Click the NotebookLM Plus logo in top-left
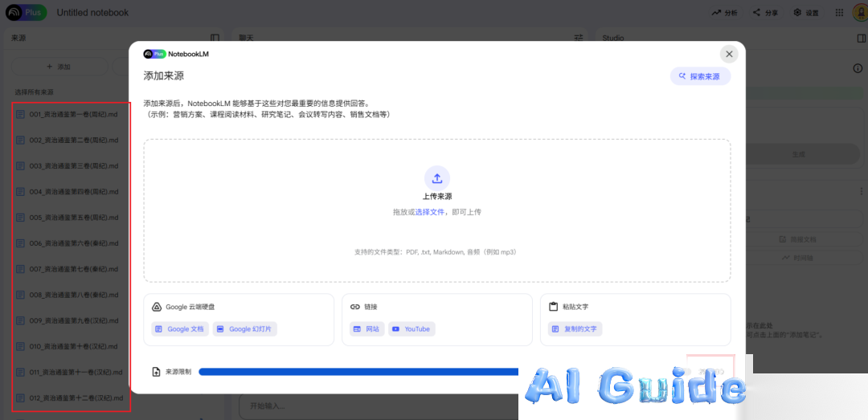This screenshot has height=420, width=868. pos(26,13)
